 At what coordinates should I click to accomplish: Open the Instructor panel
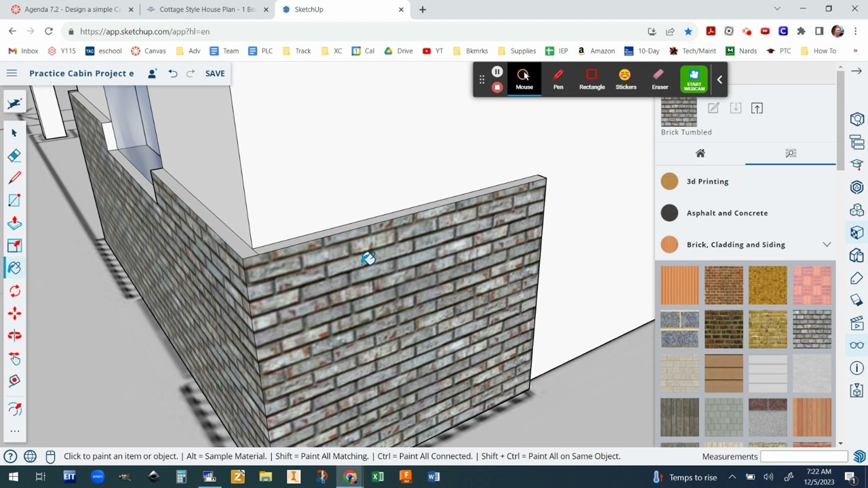point(856,165)
